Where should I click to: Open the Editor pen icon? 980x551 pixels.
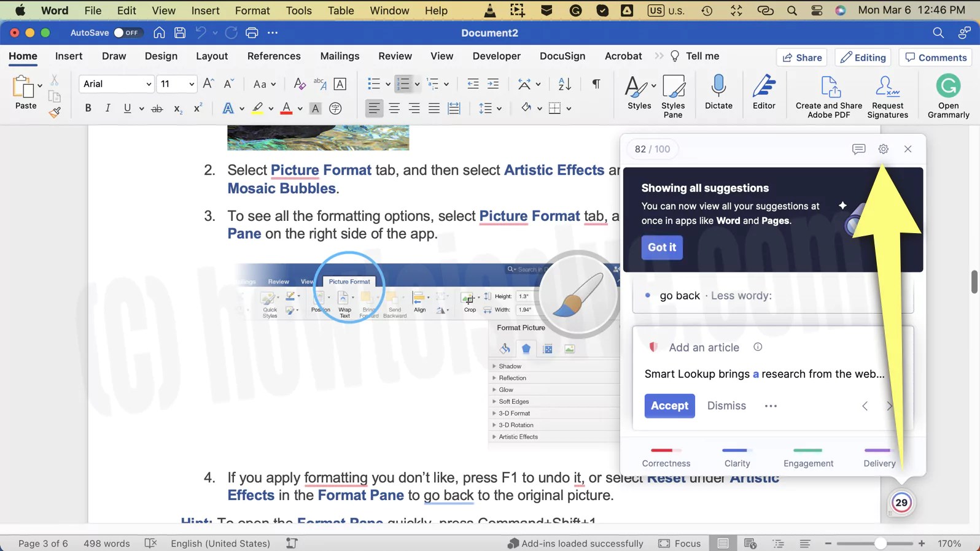click(764, 92)
